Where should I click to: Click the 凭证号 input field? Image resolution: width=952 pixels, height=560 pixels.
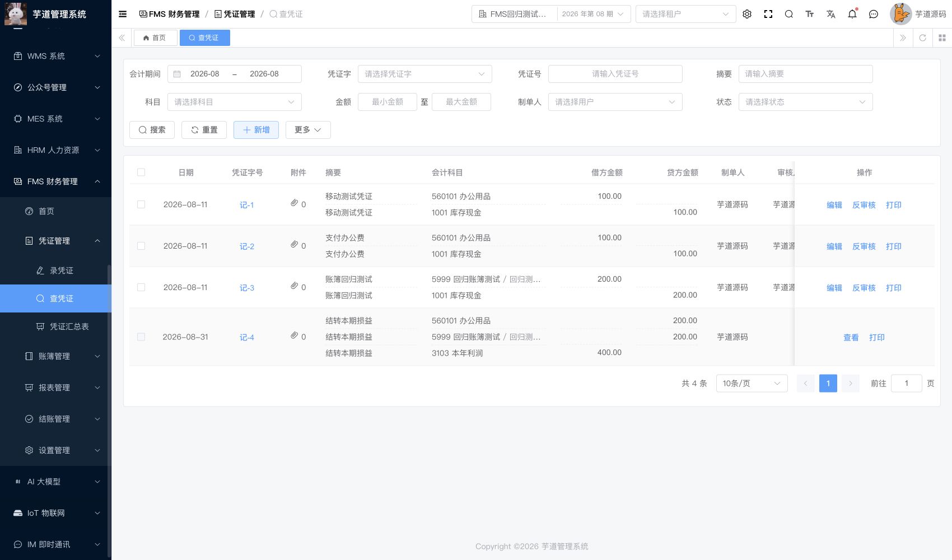[615, 74]
